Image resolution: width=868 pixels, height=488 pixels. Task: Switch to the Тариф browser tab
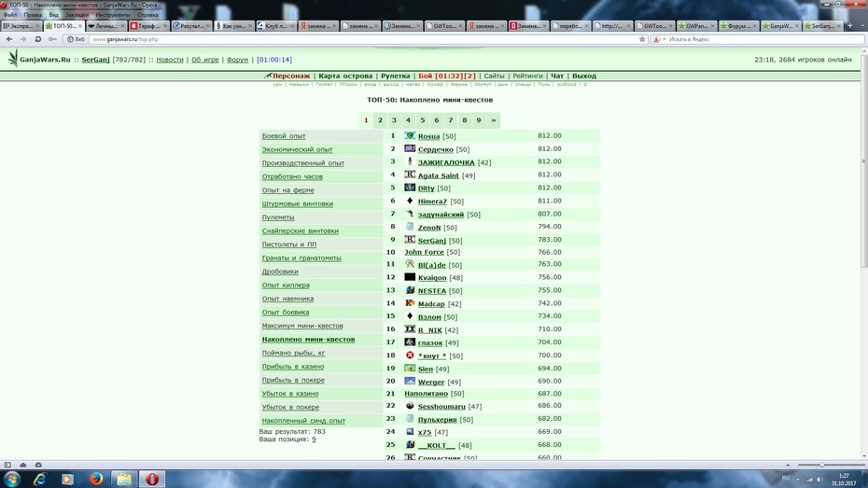[x=149, y=26]
